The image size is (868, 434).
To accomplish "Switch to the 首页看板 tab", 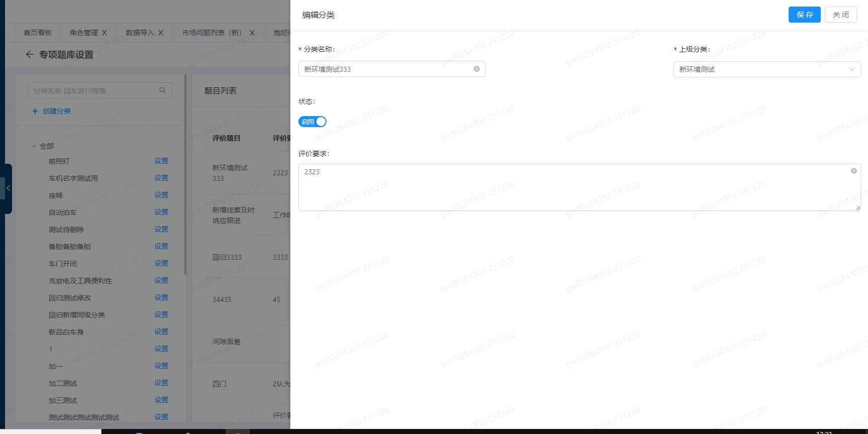I will pyautogui.click(x=38, y=33).
